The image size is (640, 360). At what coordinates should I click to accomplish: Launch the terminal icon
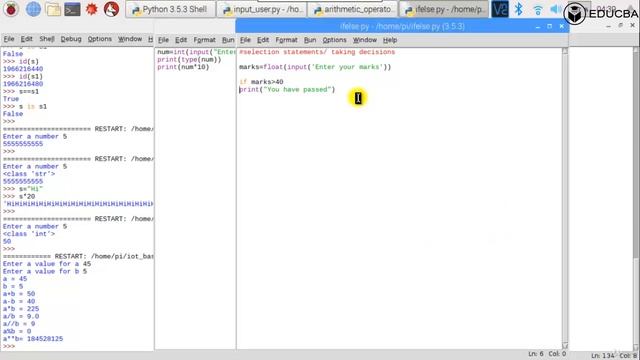click(x=72, y=9)
